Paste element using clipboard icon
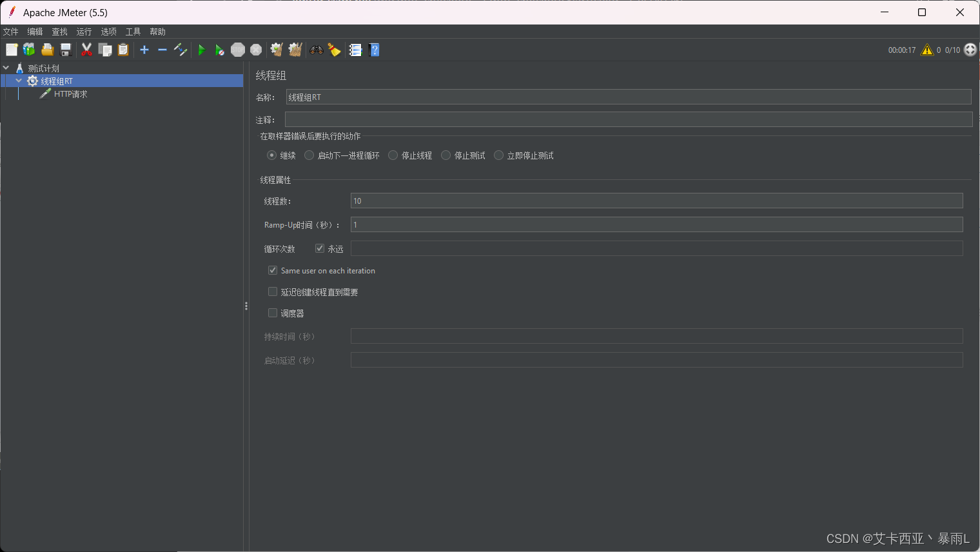Viewport: 980px width, 552px height. [123, 50]
